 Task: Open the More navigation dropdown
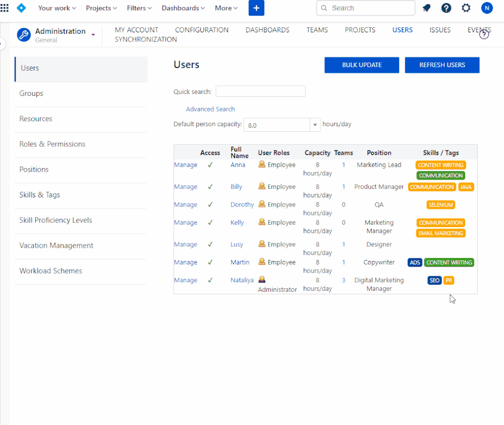pyautogui.click(x=226, y=8)
